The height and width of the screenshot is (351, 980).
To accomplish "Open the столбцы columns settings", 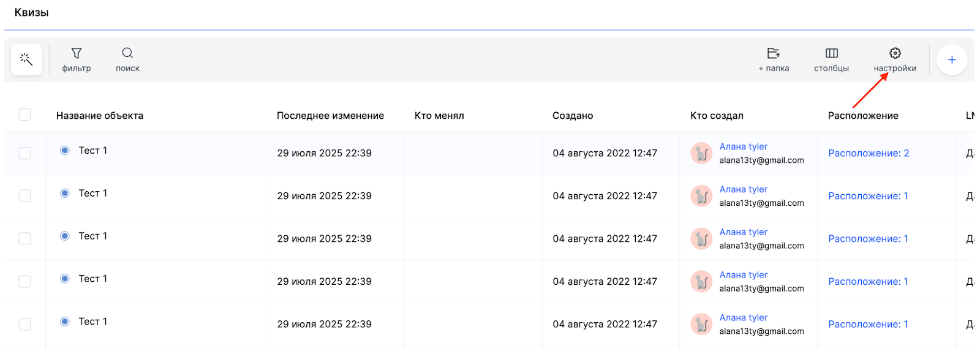I will click(831, 59).
